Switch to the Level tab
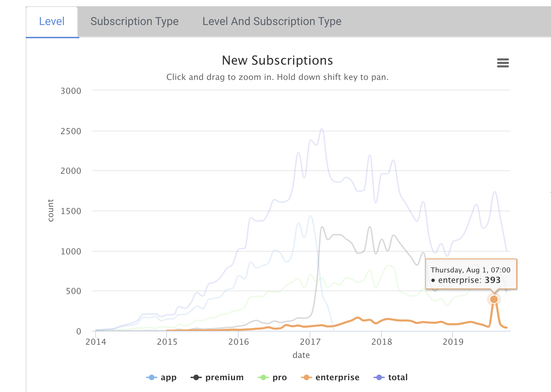551x392 pixels. [52, 22]
